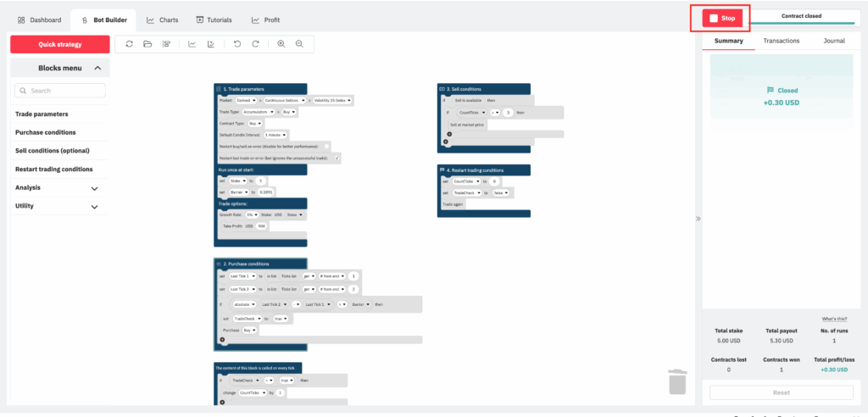Open the Barrier variable dropdown under Run once
Screen dimensions: 868x417
point(238,192)
